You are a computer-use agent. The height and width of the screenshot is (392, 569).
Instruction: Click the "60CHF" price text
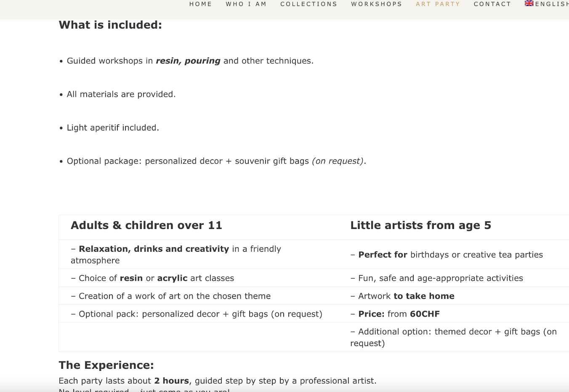[425, 314]
